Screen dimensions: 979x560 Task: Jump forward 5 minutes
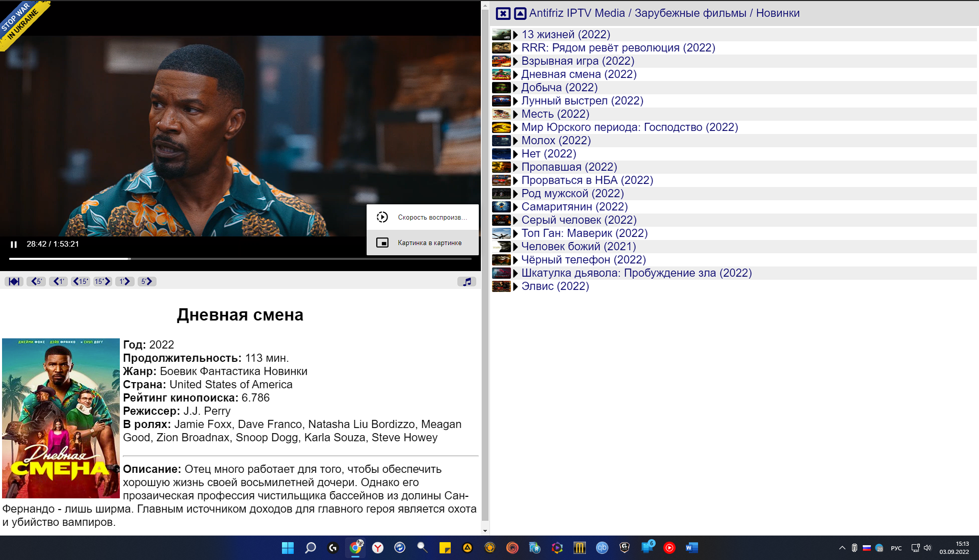(x=147, y=281)
